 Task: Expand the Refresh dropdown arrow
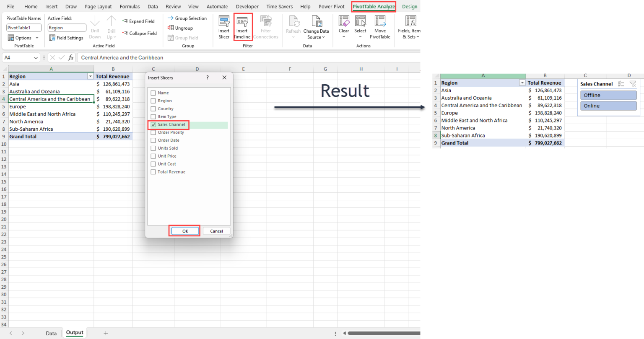click(x=293, y=37)
